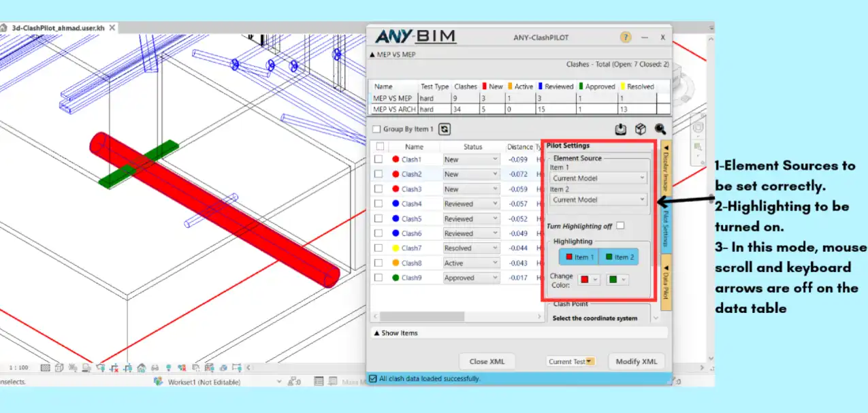This screenshot has width=868, height=413.
Task: Toggle the Item 1 highlighting button
Action: point(578,257)
